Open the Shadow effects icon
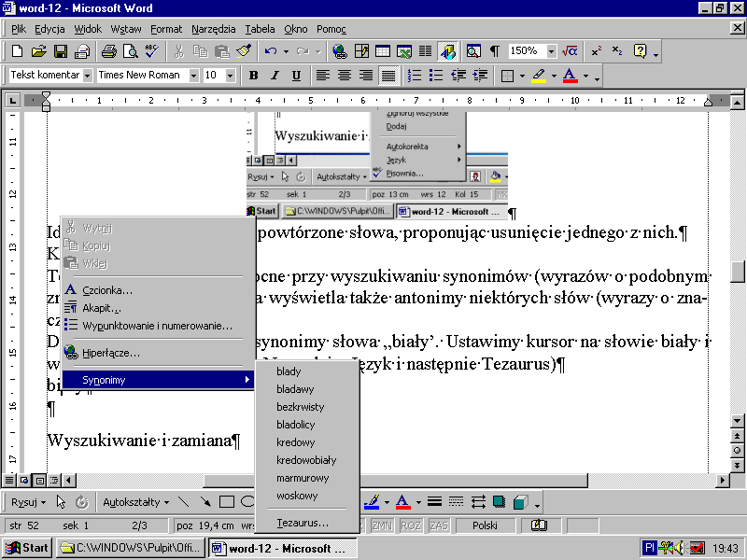747x560 pixels. (500, 502)
